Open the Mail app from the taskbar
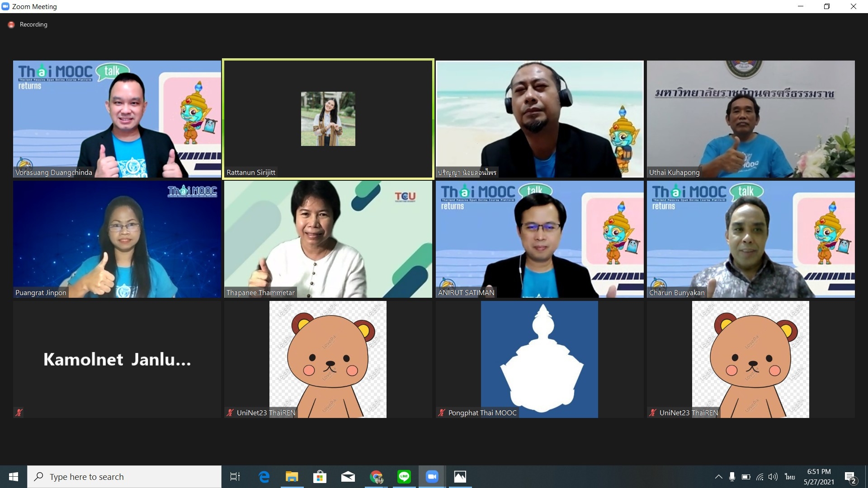Screen dimensions: 868x488 click(x=348, y=477)
